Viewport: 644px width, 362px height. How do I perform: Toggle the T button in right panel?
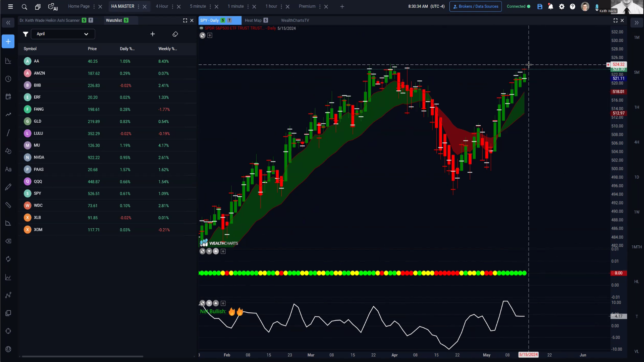coord(637,316)
